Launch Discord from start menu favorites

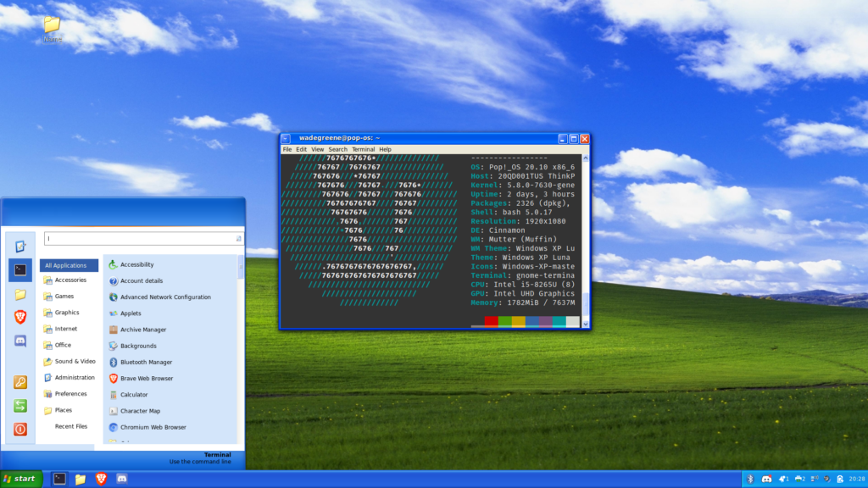pos(20,341)
